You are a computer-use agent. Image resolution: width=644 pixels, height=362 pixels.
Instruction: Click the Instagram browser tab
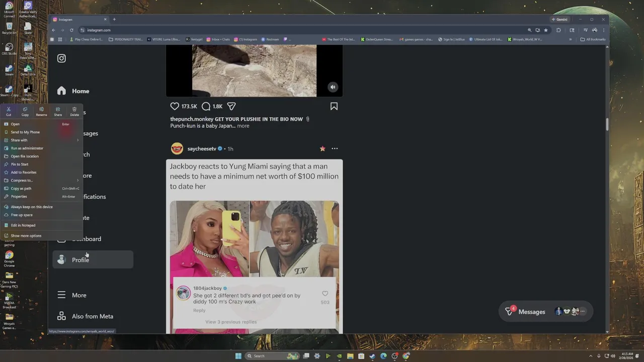click(x=79, y=20)
